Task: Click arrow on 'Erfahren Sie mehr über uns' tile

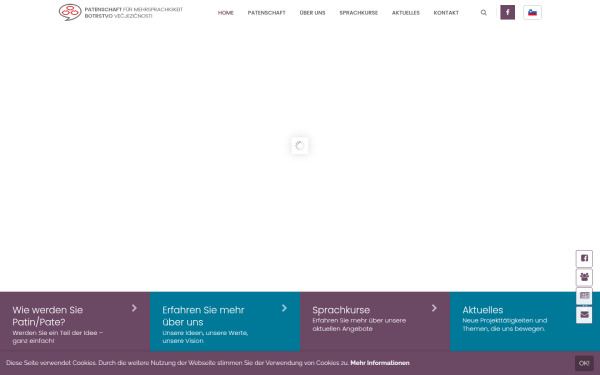Action: (284, 308)
